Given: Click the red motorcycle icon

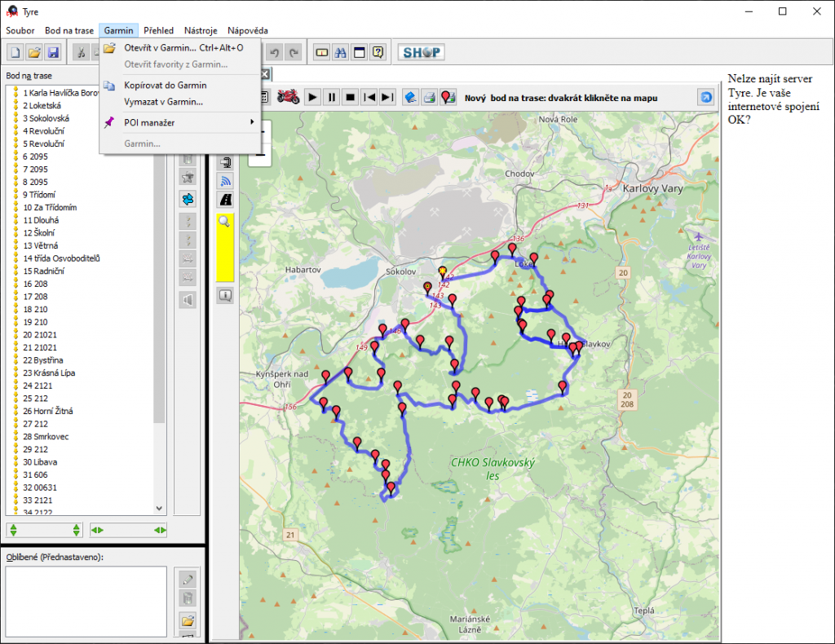Looking at the screenshot, I should tap(289, 97).
